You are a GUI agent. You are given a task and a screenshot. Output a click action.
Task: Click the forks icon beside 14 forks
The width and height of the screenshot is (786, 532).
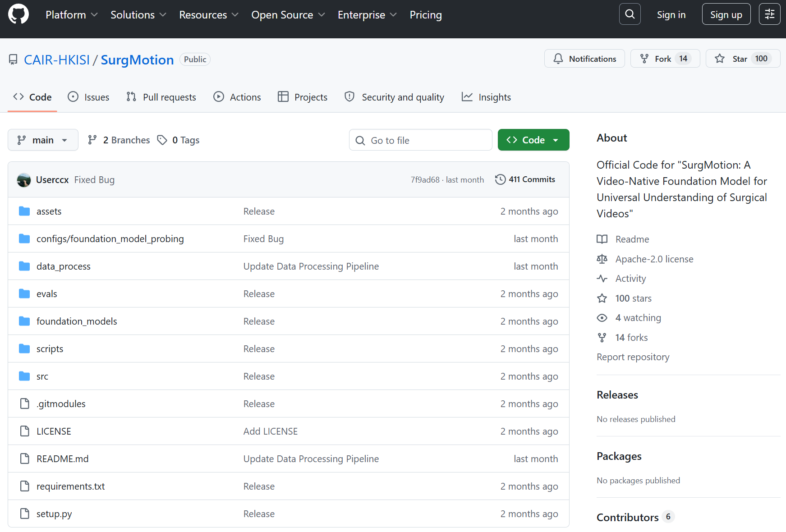(x=602, y=338)
